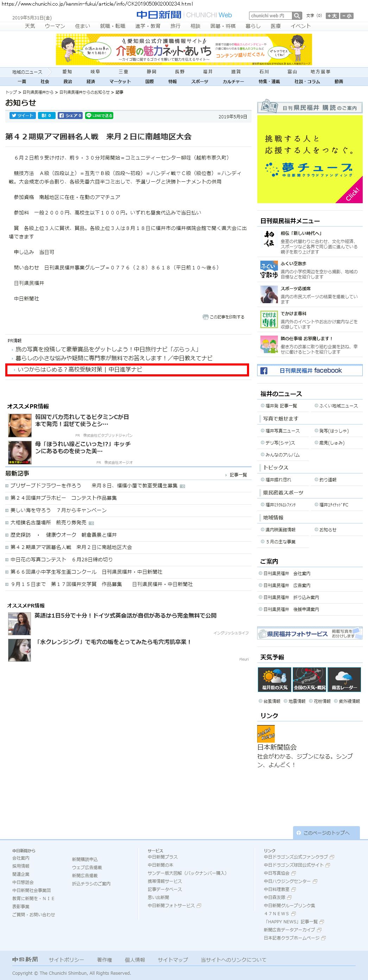The width and height of the screenshot is (368, 980).
Task: Open 福井発 記事一覧 sidebar link
Action: (x=281, y=406)
